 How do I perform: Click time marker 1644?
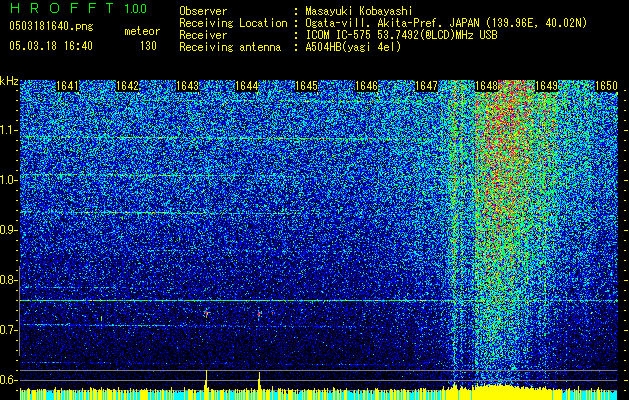pos(247,86)
